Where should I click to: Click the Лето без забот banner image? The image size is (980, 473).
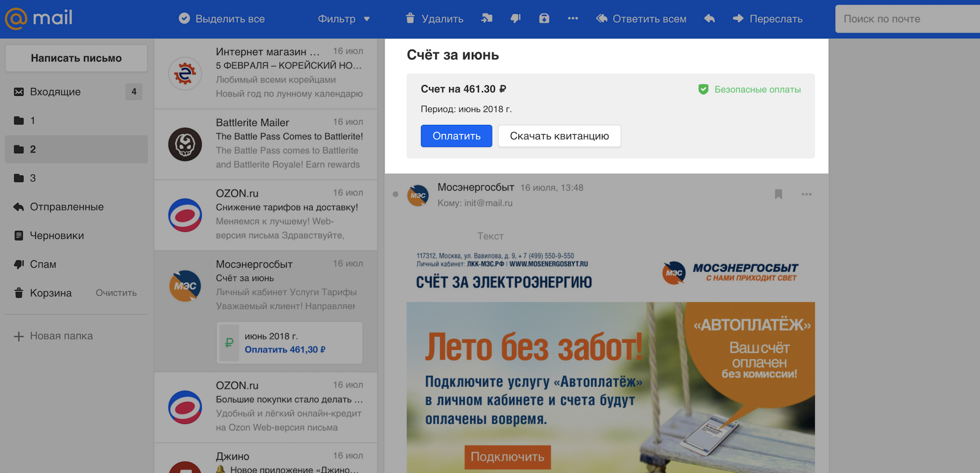611,387
